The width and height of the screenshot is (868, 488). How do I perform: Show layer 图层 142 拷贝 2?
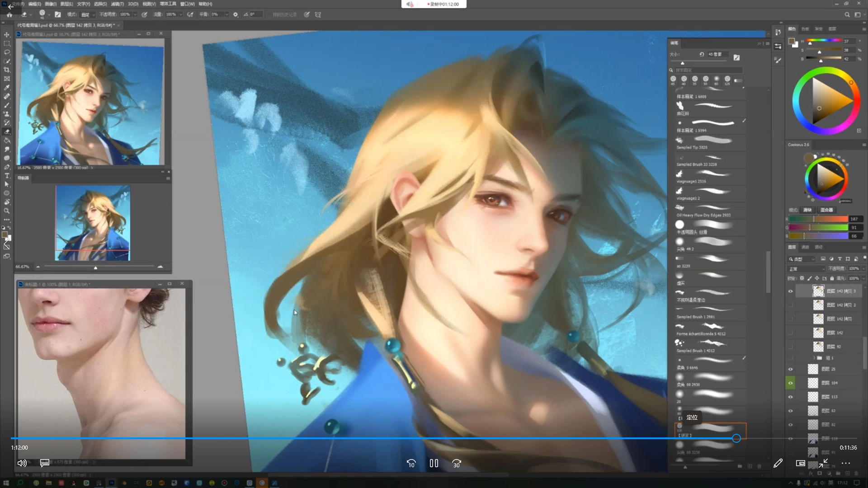click(x=790, y=305)
